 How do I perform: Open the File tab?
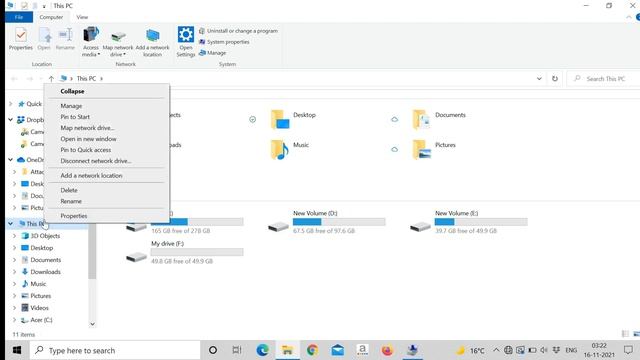click(x=19, y=17)
